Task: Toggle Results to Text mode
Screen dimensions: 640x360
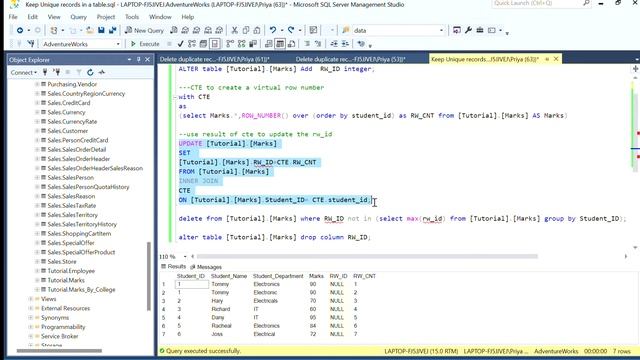Action: 269,44
